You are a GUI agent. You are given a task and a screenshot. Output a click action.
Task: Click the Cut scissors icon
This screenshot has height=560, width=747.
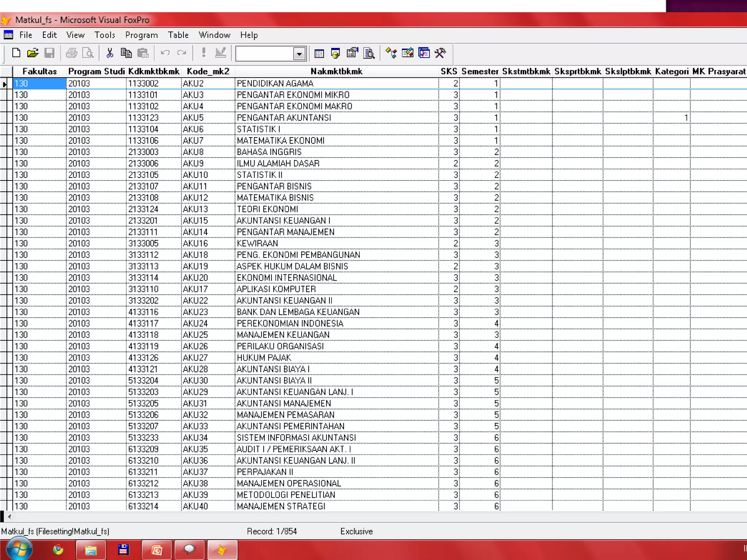pyautogui.click(x=109, y=53)
